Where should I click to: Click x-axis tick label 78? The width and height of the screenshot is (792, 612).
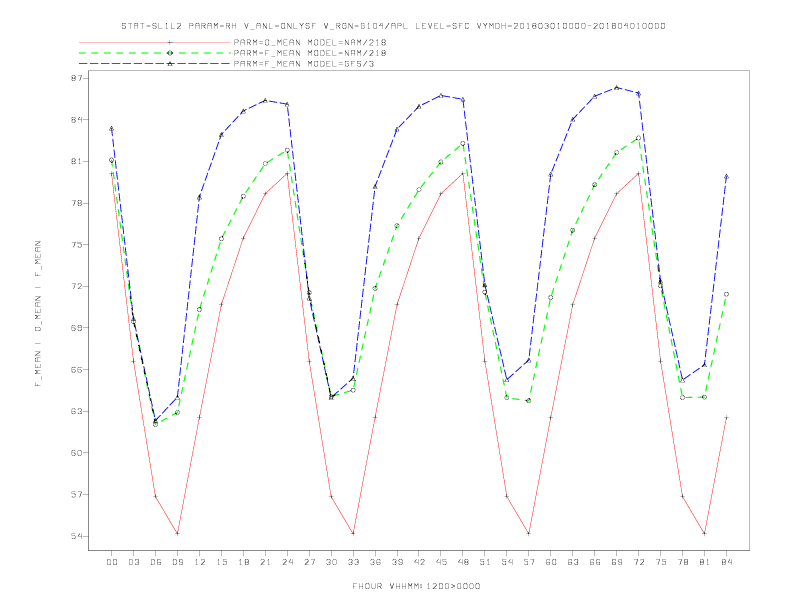[682, 562]
